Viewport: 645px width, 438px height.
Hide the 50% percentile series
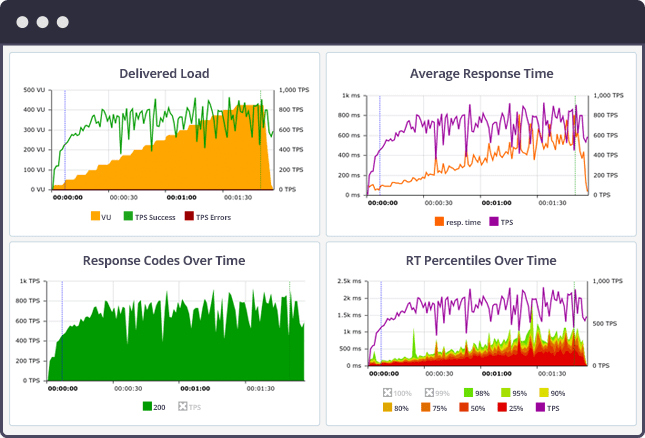tap(464, 407)
